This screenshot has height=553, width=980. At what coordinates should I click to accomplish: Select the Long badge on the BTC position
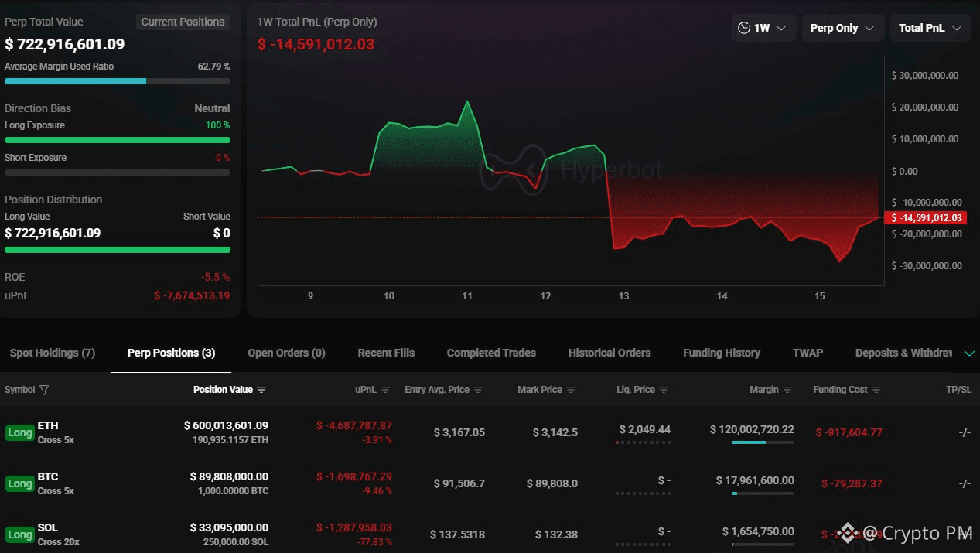point(19,483)
